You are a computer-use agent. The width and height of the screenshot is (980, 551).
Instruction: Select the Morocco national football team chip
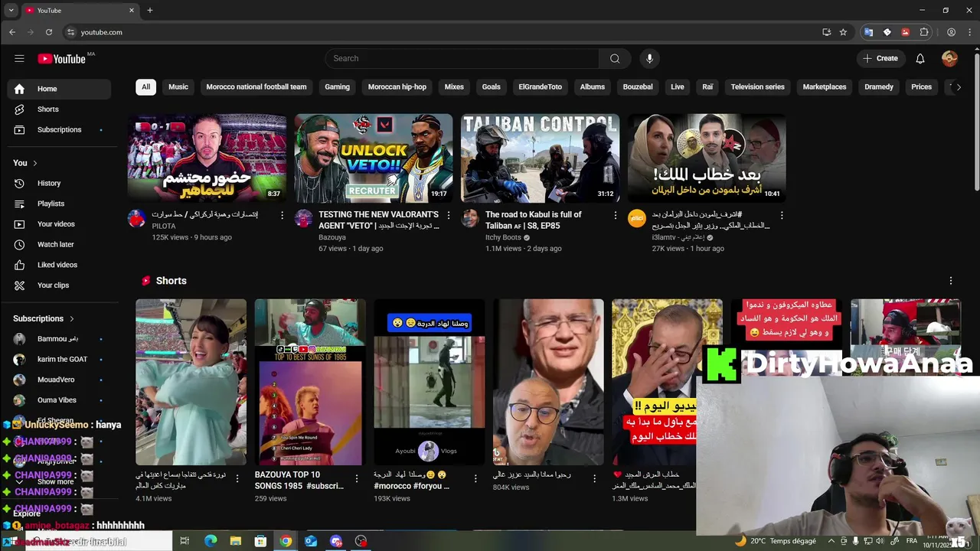tap(256, 86)
